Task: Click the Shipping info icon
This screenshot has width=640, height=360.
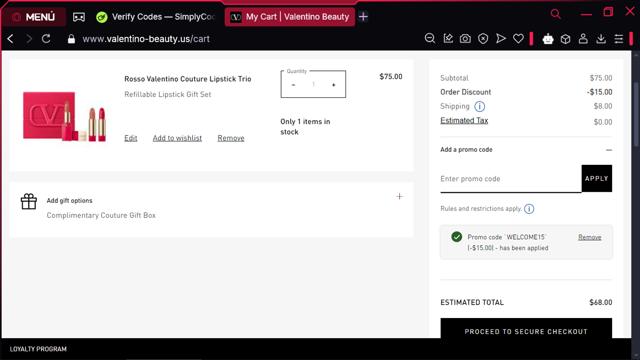Action: (x=480, y=107)
